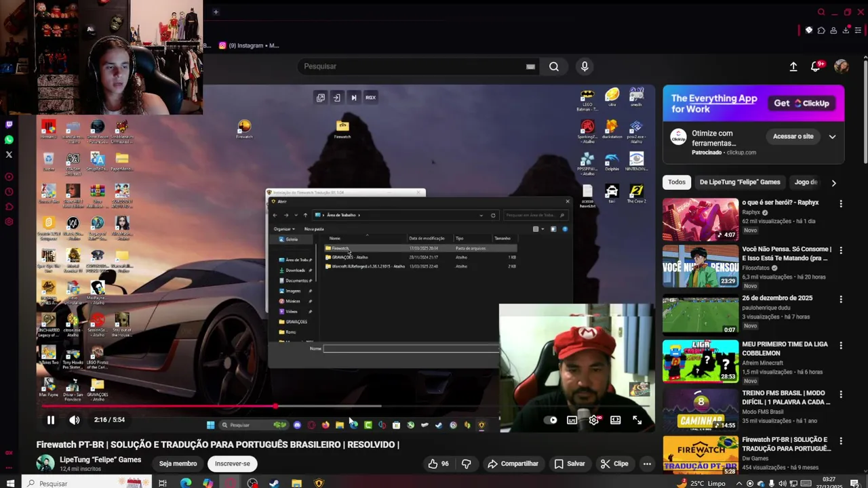Screen dimensions: 868x488
Task: Select the Todos filter chip
Action: click(x=677, y=182)
